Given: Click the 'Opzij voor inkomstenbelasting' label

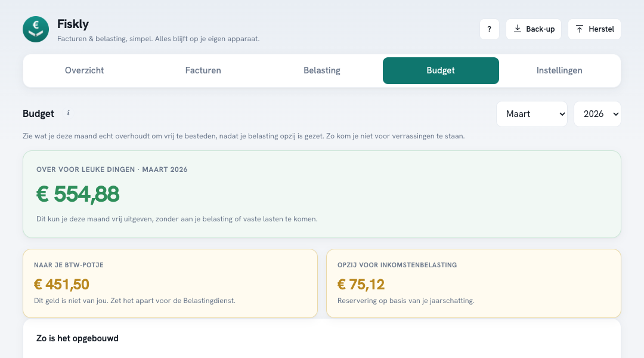Looking at the screenshot, I should pos(397,265).
